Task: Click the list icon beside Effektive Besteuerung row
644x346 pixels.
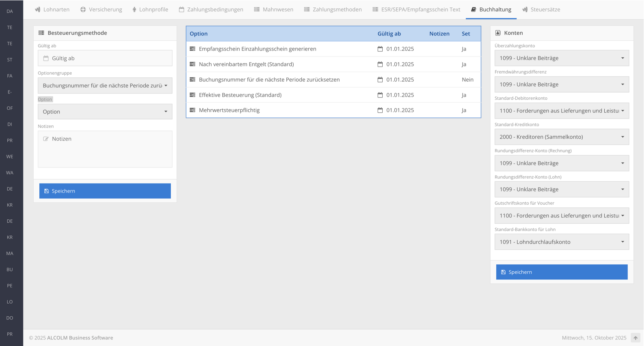Action: click(192, 95)
